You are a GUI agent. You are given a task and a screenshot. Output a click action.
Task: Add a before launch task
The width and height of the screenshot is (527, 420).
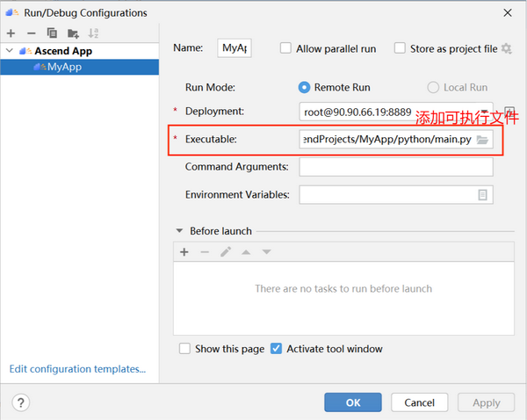[x=184, y=252]
